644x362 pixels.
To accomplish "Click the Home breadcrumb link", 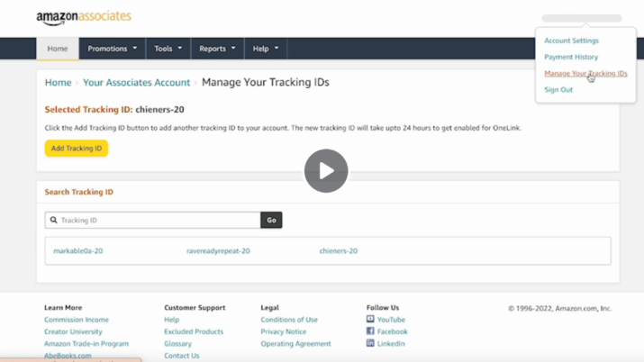I will click(x=58, y=83).
